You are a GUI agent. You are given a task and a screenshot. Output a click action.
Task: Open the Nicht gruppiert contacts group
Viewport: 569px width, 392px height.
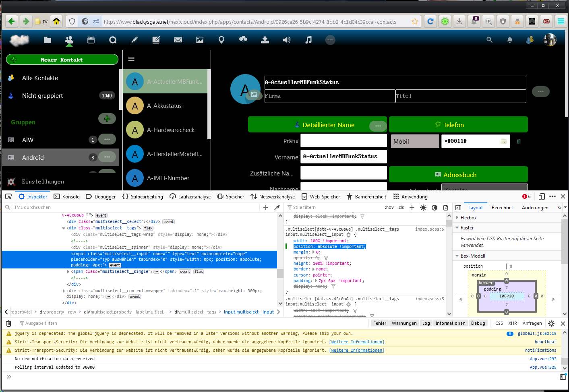pyautogui.click(x=60, y=96)
